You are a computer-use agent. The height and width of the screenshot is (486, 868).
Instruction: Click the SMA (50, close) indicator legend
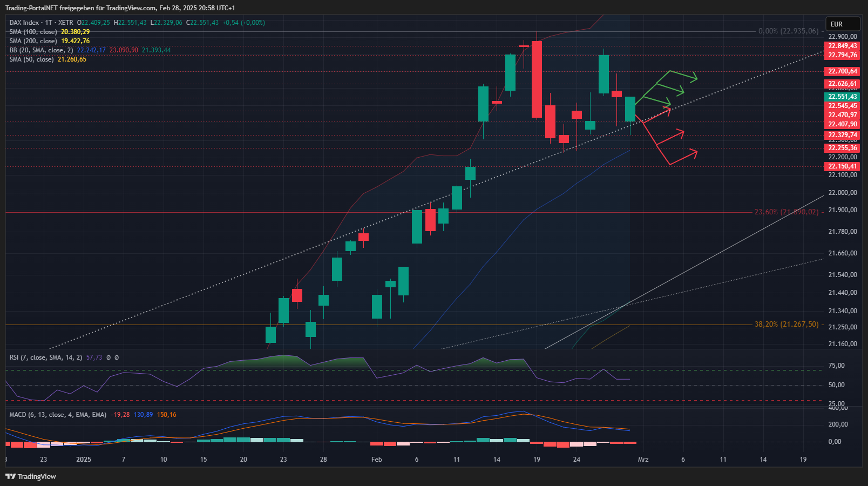click(31, 59)
